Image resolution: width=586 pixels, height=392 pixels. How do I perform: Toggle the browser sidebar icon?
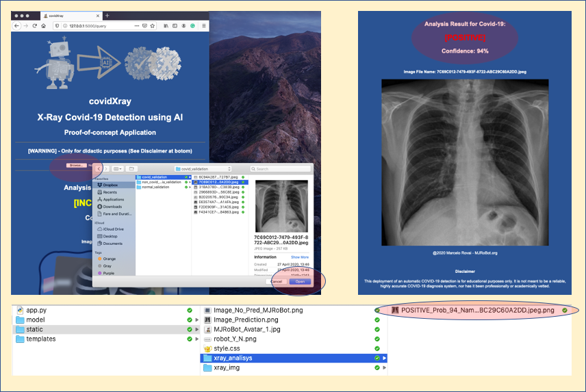(175, 26)
